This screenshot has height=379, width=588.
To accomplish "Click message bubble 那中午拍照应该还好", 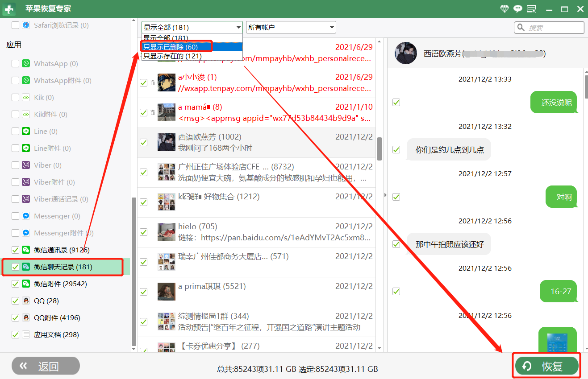I will pyautogui.click(x=449, y=244).
